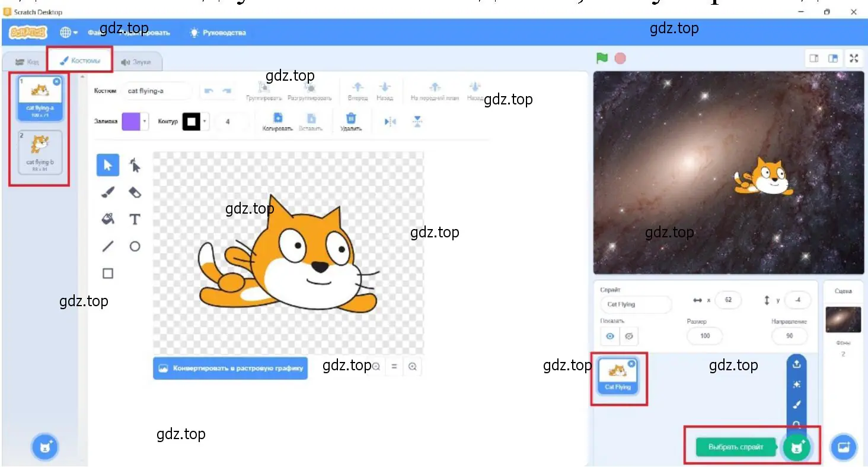
Task: Click the Direction (Направление) field showing 90
Action: point(789,336)
